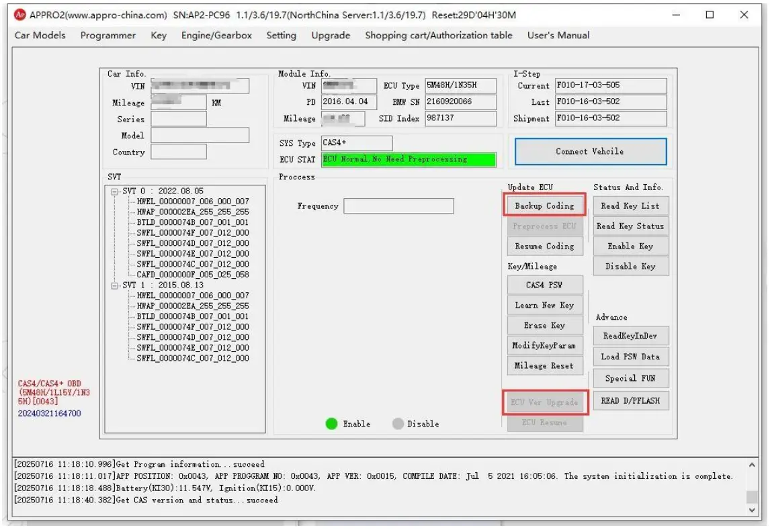Image resolution: width=770 pixels, height=532 pixels.
Task: Click the I-Step Last field
Action: point(611,101)
